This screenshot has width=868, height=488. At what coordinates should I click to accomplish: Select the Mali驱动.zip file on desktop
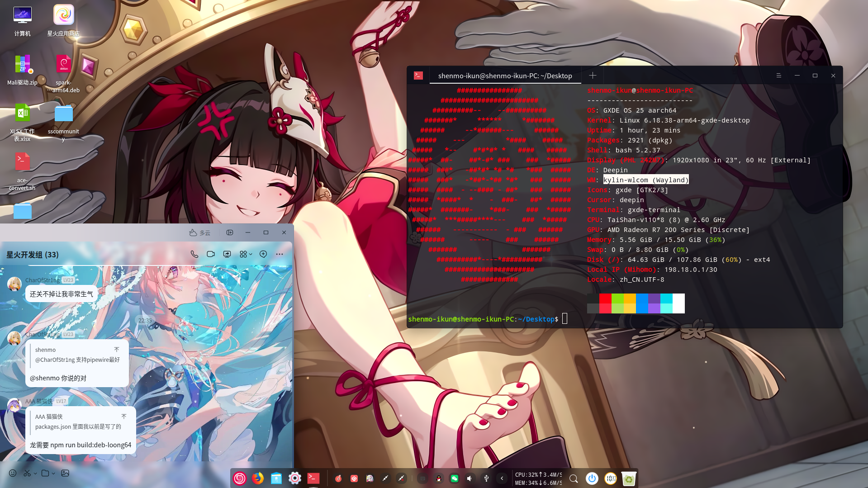point(22,70)
